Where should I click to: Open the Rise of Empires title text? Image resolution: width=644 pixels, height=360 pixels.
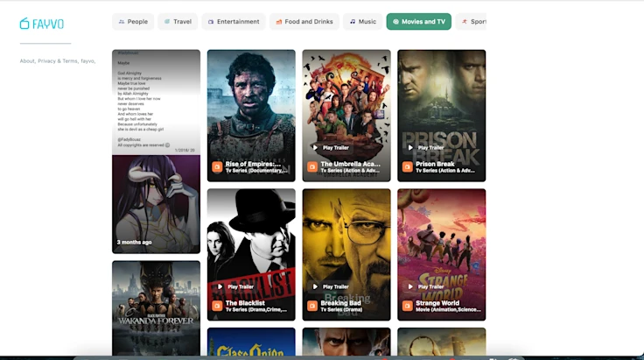pos(253,164)
